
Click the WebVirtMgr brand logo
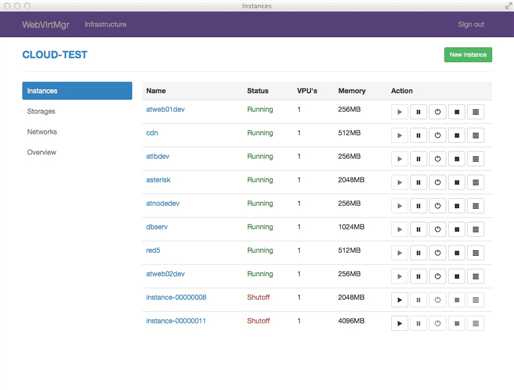pos(46,24)
